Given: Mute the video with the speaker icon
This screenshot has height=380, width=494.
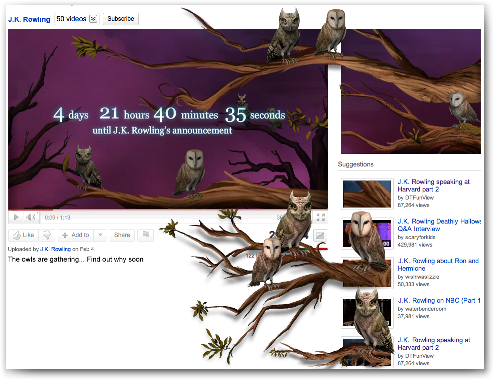Looking at the screenshot, I should point(31,217).
